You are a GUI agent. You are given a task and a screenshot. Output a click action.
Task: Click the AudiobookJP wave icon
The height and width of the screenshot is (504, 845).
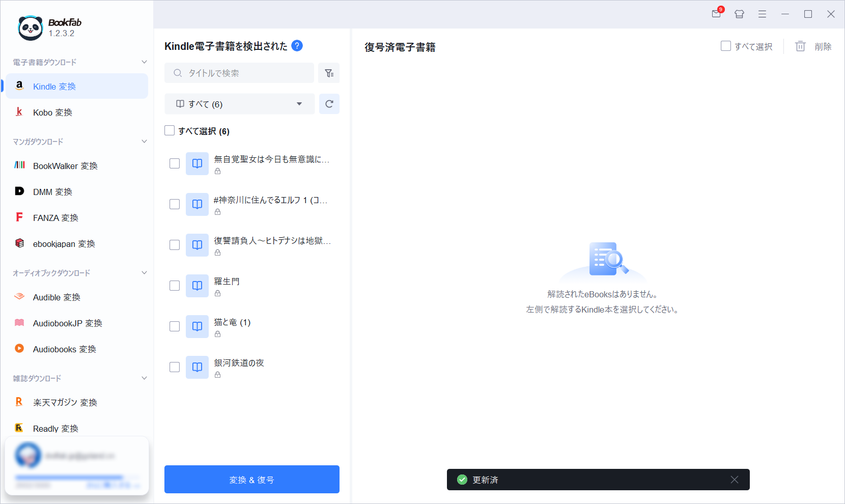19,322
